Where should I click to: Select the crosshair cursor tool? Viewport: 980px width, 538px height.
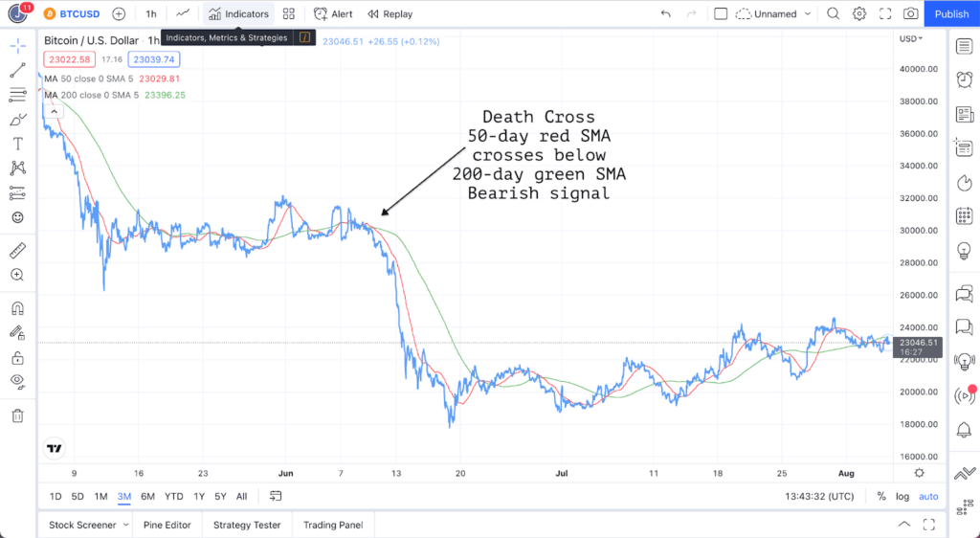tap(17, 46)
